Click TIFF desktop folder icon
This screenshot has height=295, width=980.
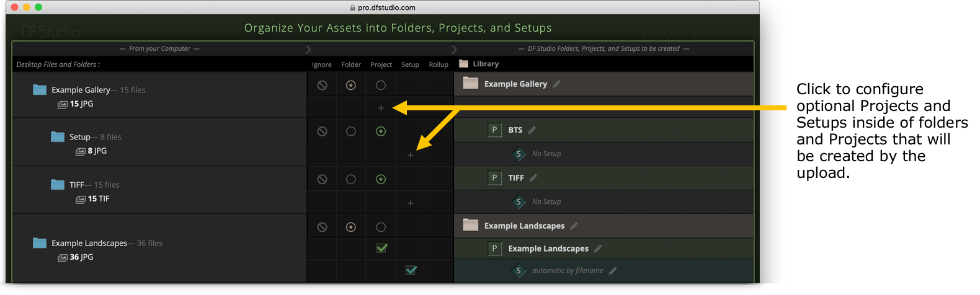click(x=58, y=185)
